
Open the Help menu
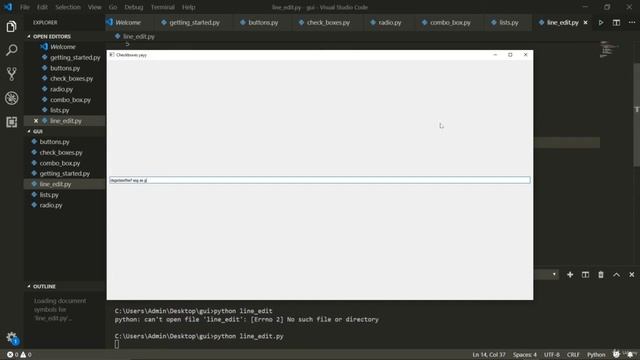point(189,7)
